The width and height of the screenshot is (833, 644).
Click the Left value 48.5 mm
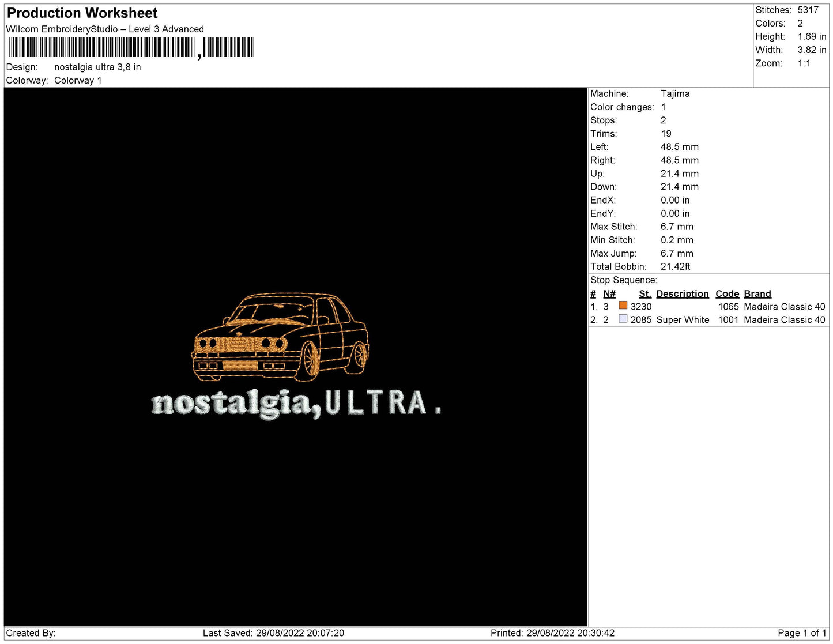coord(680,146)
